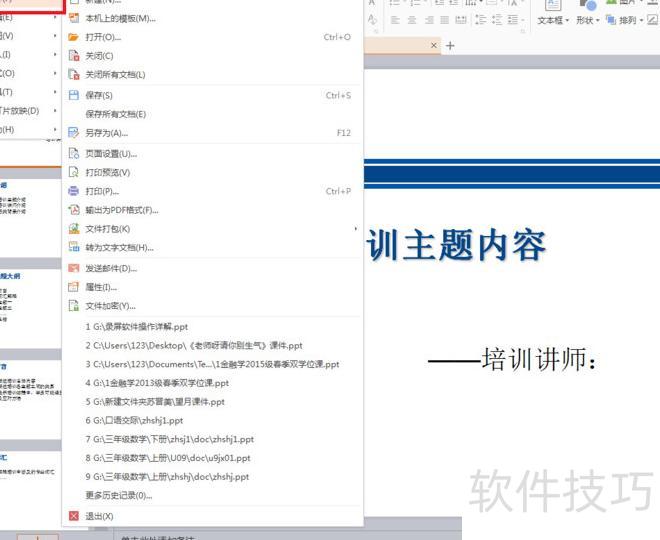This screenshot has width=660, height=540.
Task: Expand the (O) menu entry submenu
Action: click(x=55, y=73)
